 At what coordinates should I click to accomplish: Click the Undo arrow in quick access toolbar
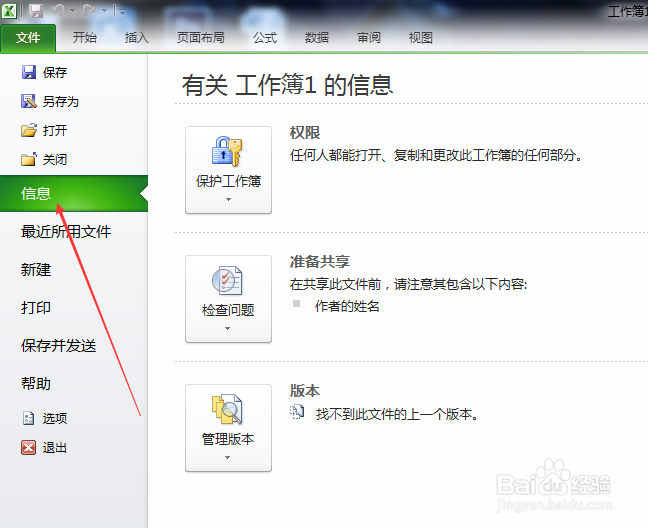[58, 10]
